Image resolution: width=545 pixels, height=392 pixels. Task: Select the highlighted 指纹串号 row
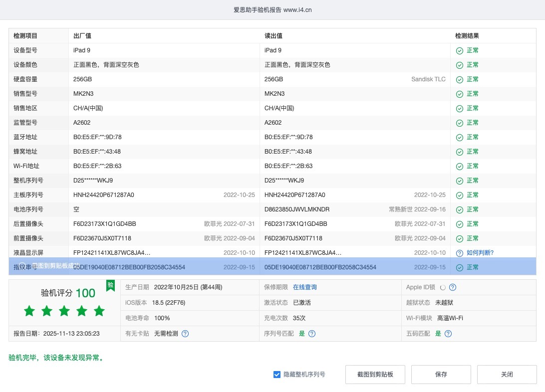[272, 267]
